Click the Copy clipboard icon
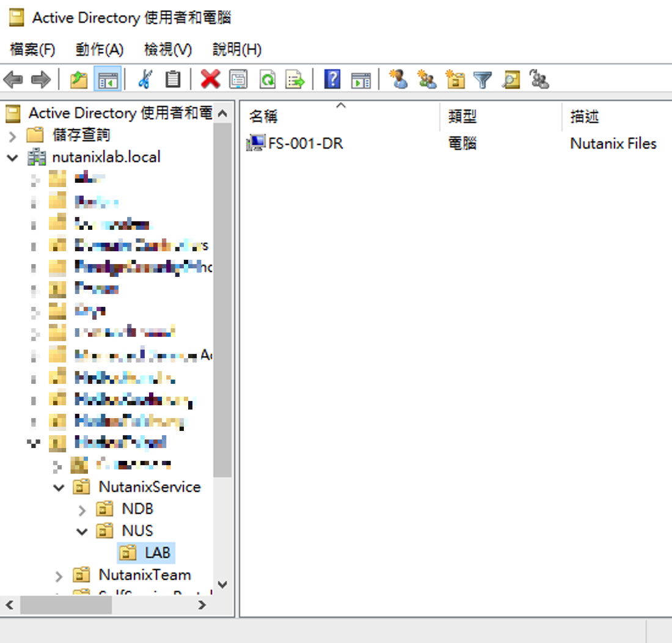This screenshot has height=643, width=672. click(173, 79)
